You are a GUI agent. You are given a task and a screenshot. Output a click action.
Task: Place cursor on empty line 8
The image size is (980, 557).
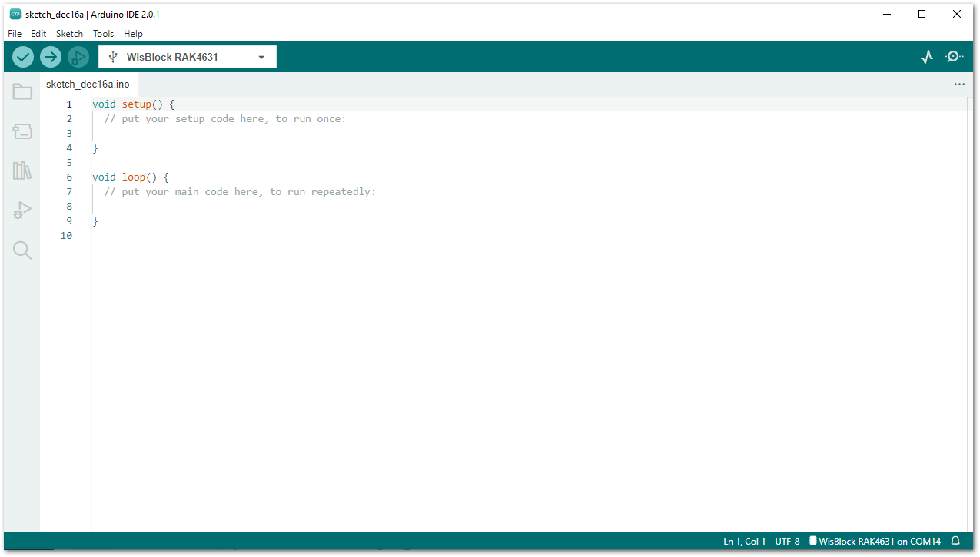[530, 206]
